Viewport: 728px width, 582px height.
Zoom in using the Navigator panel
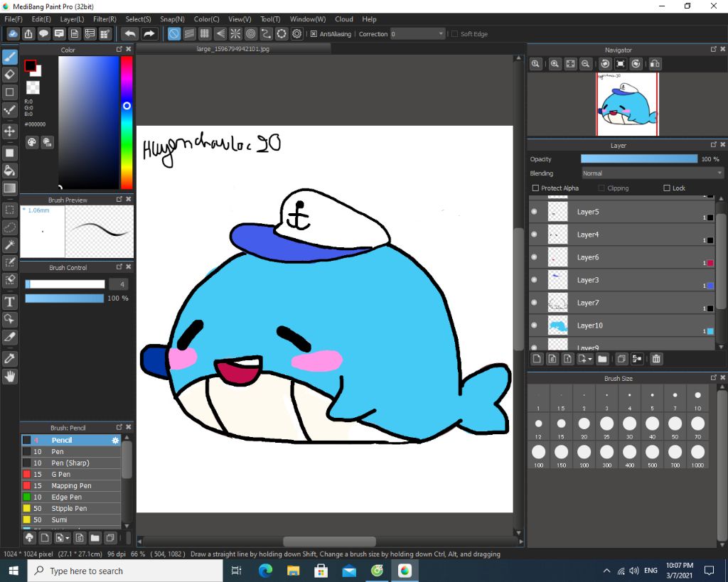point(555,64)
